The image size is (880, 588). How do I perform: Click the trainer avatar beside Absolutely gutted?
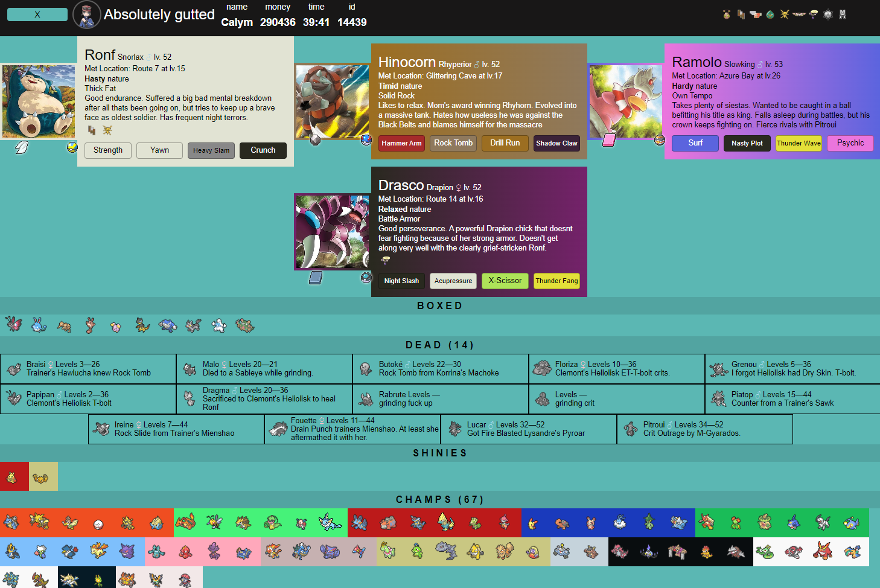click(87, 15)
